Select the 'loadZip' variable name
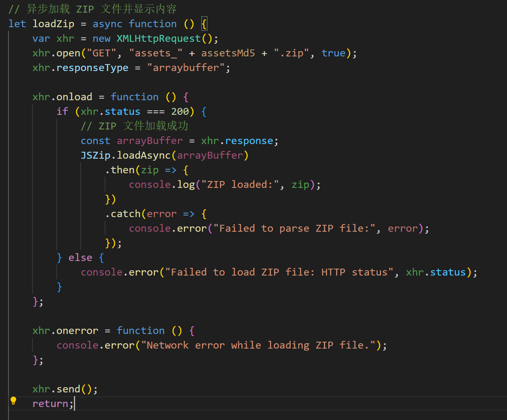Image resolution: width=507 pixels, height=420 pixels. [54, 24]
